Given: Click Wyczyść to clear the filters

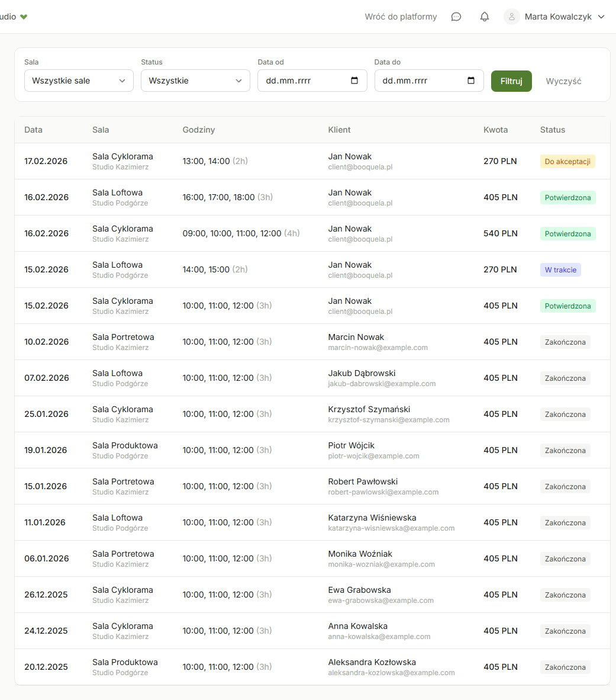Looking at the screenshot, I should pyautogui.click(x=563, y=81).
